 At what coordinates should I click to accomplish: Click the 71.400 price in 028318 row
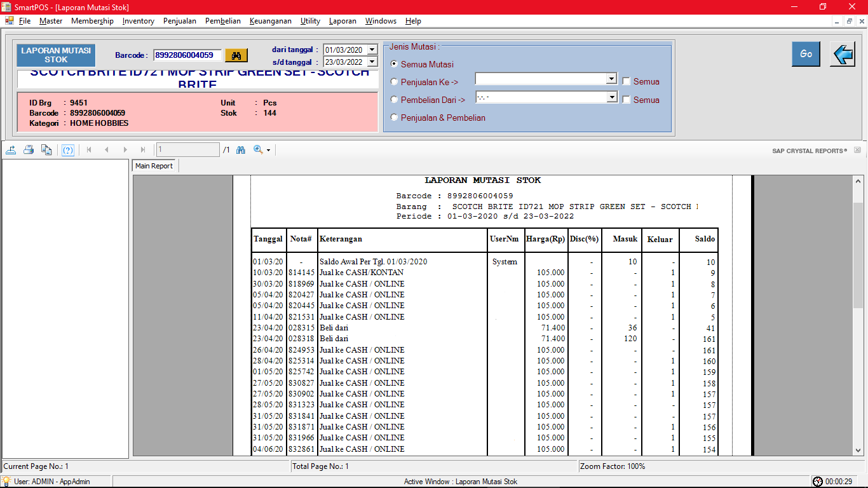point(553,339)
